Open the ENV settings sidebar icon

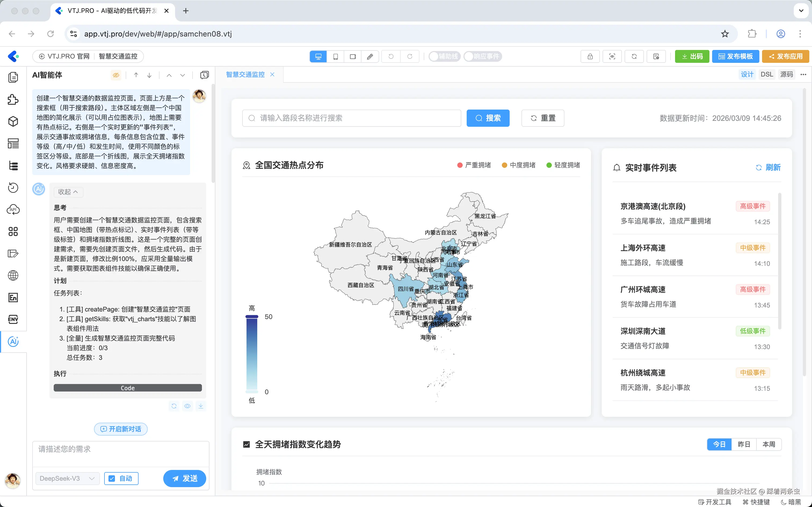(13, 319)
